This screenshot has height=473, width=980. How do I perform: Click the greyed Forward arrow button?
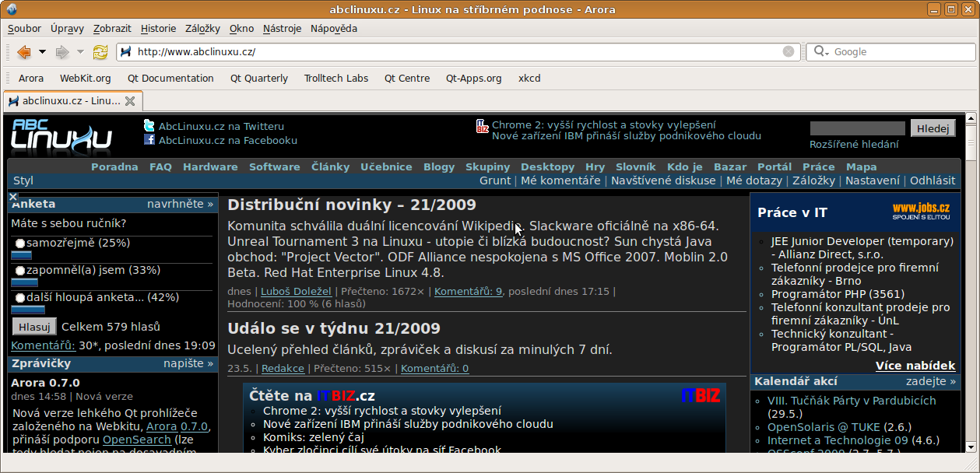point(62,52)
